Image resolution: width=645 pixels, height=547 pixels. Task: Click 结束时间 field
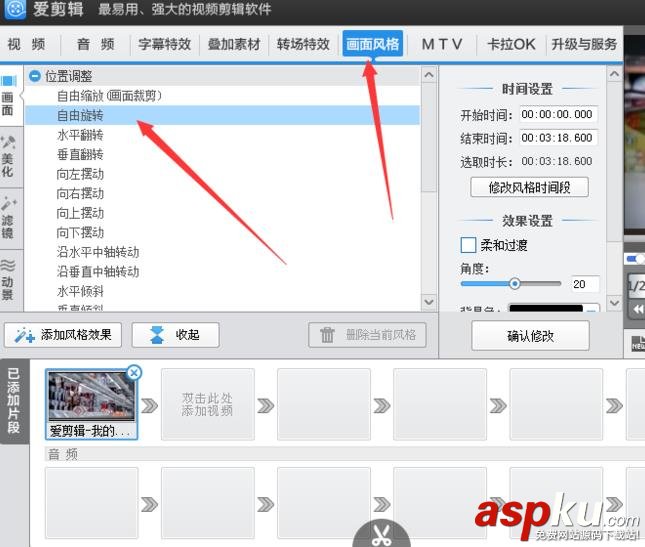click(x=557, y=138)
